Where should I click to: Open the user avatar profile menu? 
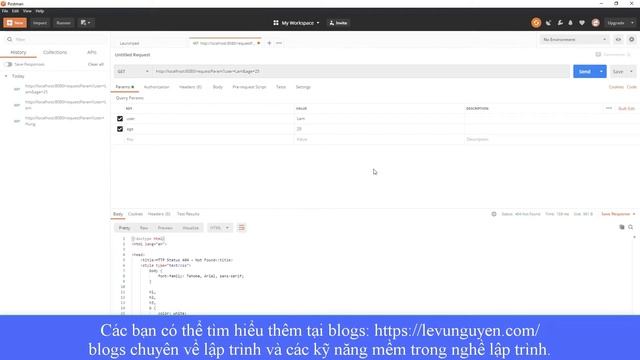(596, 23)
